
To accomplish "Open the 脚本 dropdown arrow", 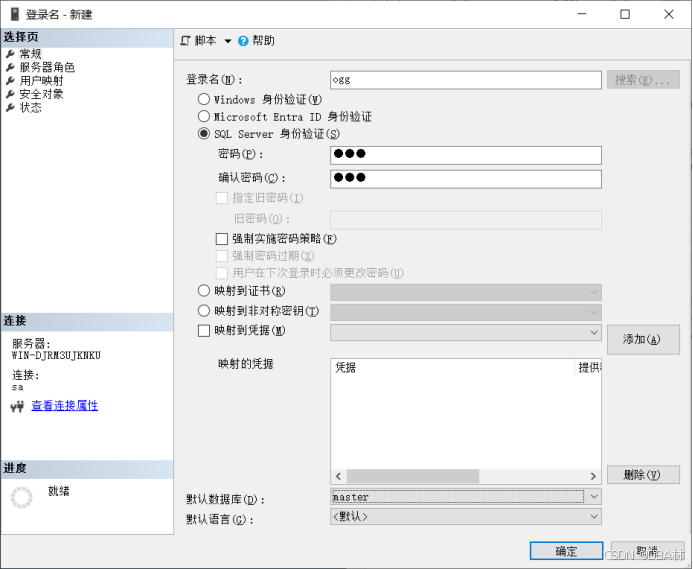I will pyautogui.click(x=228, y=41).
